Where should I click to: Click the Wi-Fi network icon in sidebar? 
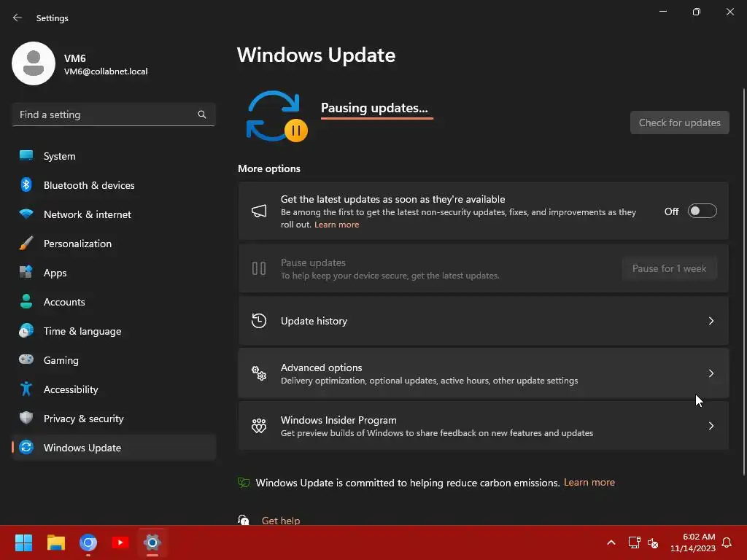click(x=26, y=214)
